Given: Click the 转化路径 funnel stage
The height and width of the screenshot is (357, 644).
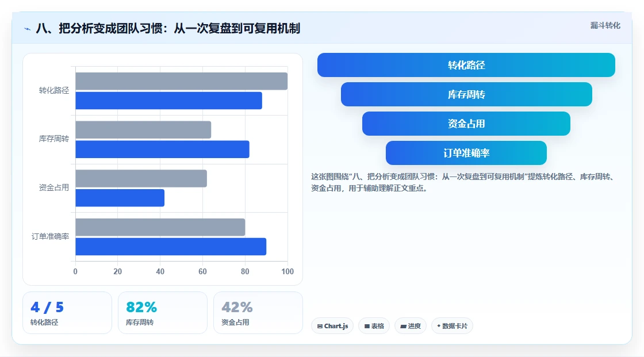Looking at the screenshot, I should 466,65.
